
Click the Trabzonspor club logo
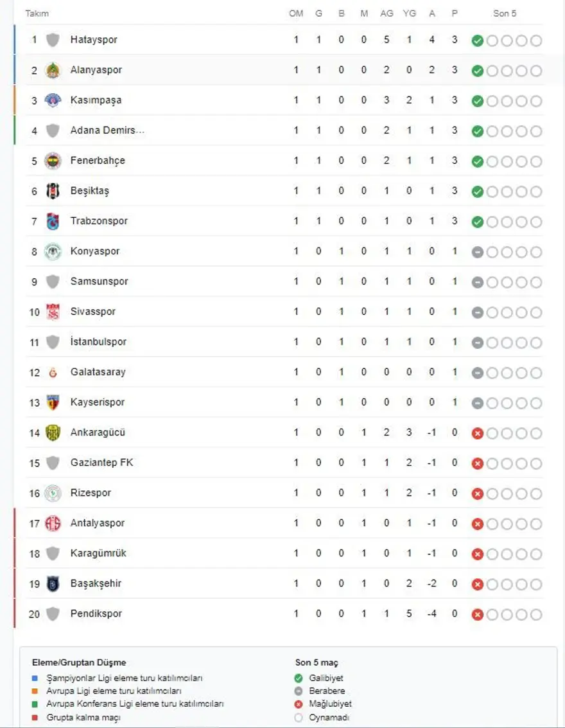tap(53, 221)
